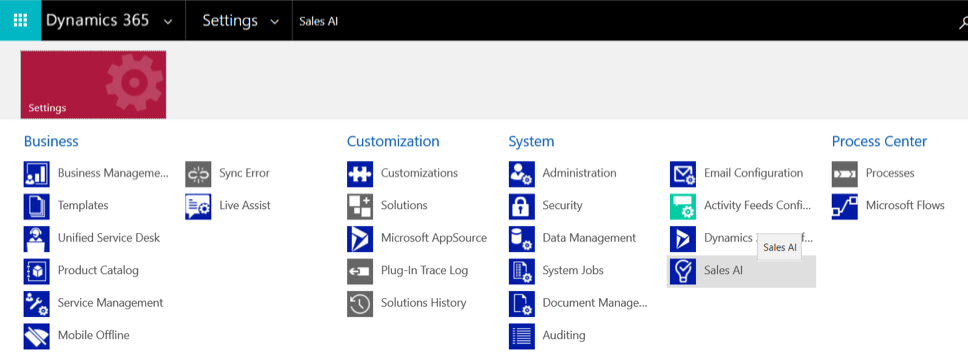
Task: Open Plug-In Trace Log
Action: (x=424, y=270)
